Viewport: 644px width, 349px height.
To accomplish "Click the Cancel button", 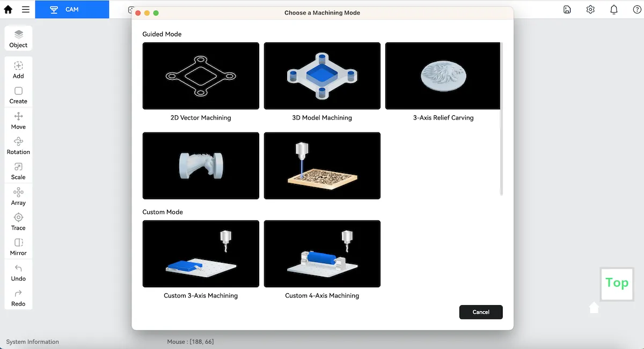I will (x=481, y=312).
